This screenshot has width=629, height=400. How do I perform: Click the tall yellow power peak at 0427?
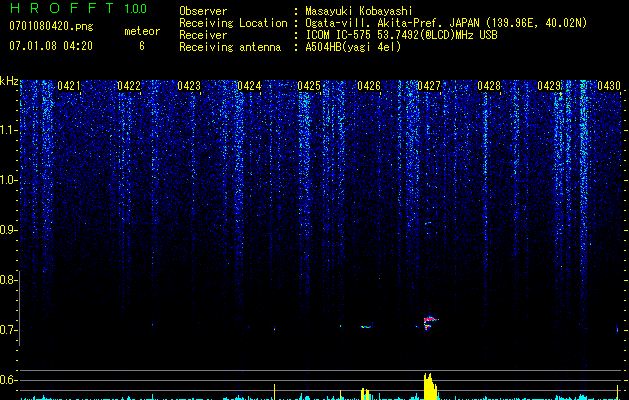tap(430, 386)
